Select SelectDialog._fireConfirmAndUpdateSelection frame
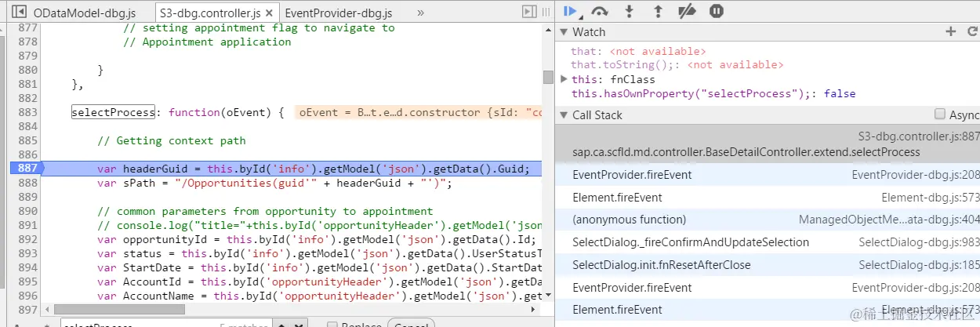 (x=768, y=242)
